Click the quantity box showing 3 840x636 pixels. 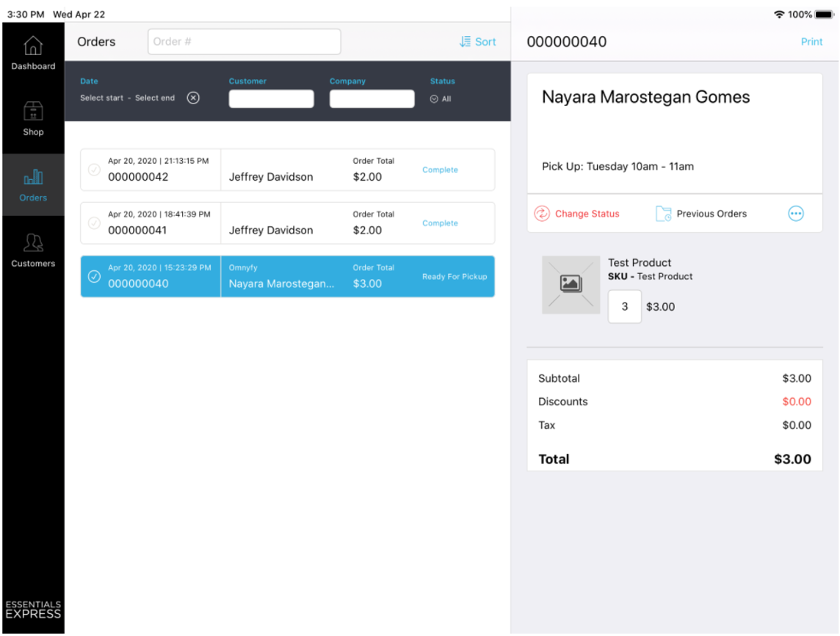coord(625,307)
